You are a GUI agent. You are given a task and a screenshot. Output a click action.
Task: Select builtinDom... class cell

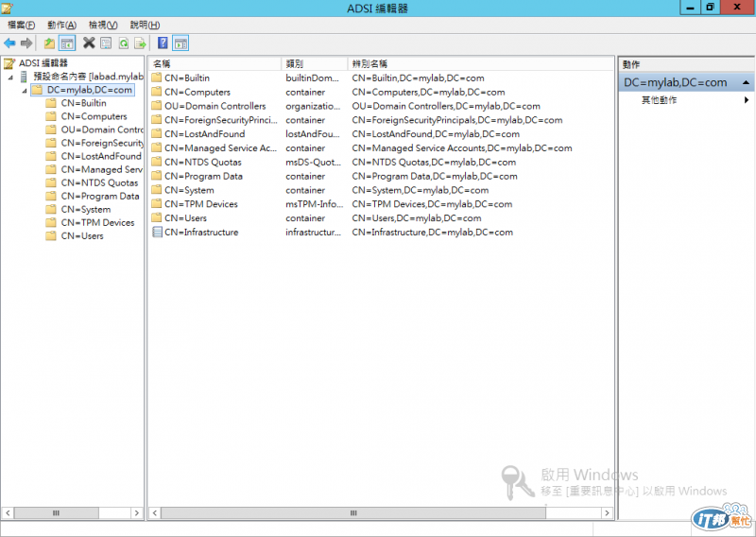click(x=313, y=78)
